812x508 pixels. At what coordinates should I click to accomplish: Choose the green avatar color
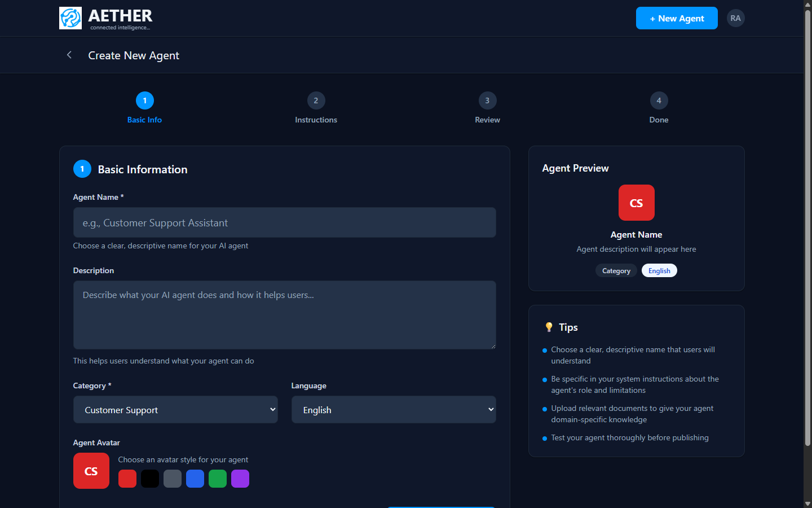point(218,479)
